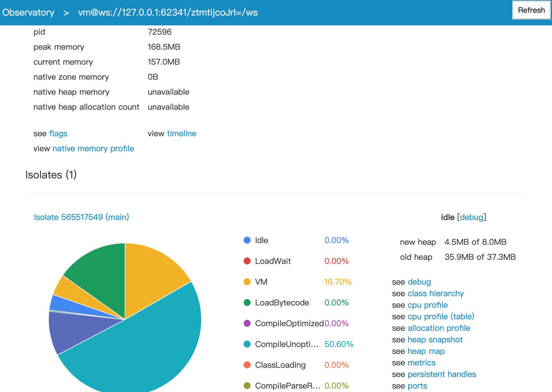Click the teal CompileUnoptimized legend dot
Screen dimensions: 552x392
pyautogui.click(x=247, y=344)
